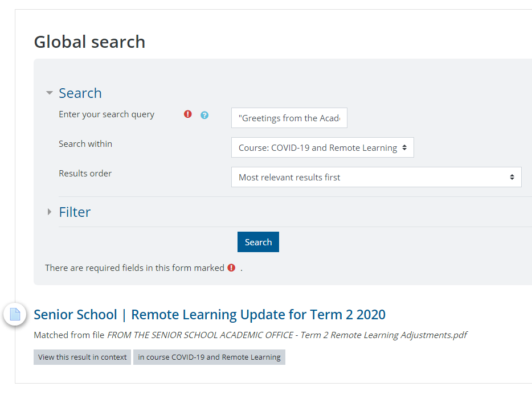Click the Filter section heading text
The height and width of the screenshot is (395, 532).
point(75,212)
